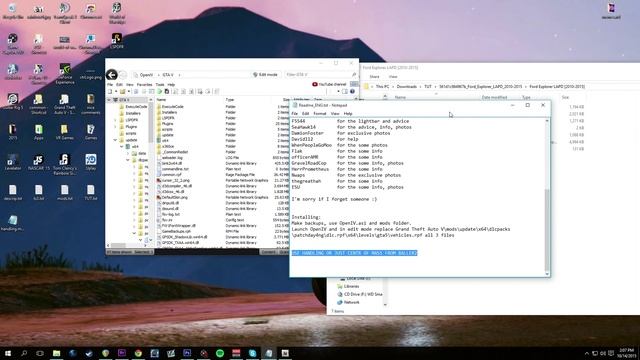Open the View tab in File Explorer

pyautogui.click(x=393, y=77)
